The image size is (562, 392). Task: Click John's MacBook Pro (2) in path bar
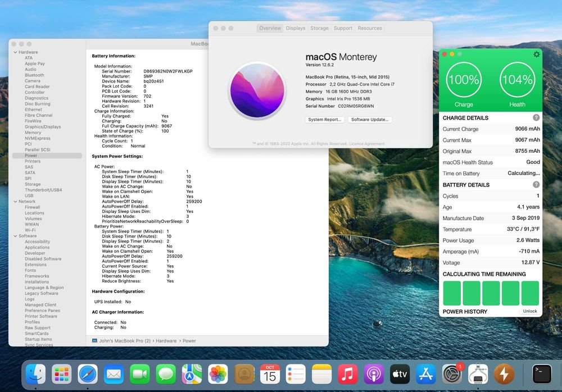(125, 341)
